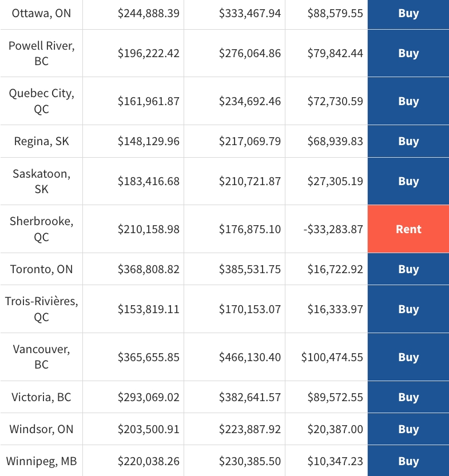Click the Buy cell for Powell River
The image size is (449, 476).
[408, 53]
